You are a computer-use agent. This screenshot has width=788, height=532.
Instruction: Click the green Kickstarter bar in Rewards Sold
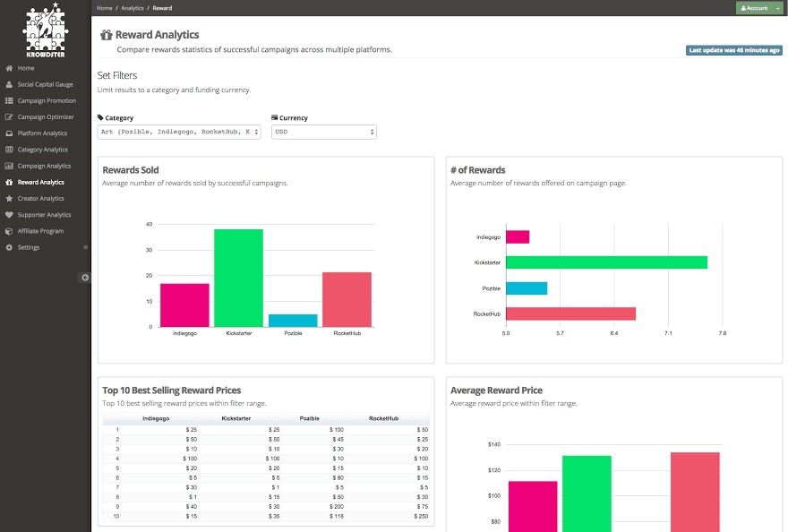click(238, 278)
